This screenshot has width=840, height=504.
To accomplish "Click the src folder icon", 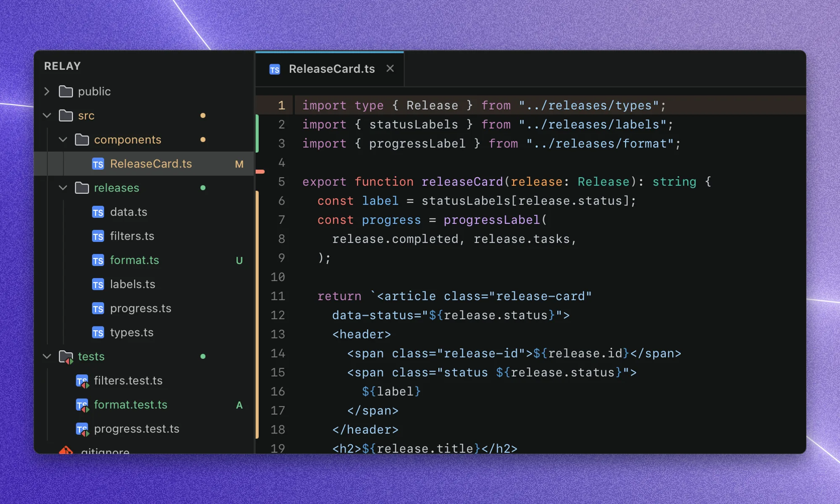I will 66,115.
